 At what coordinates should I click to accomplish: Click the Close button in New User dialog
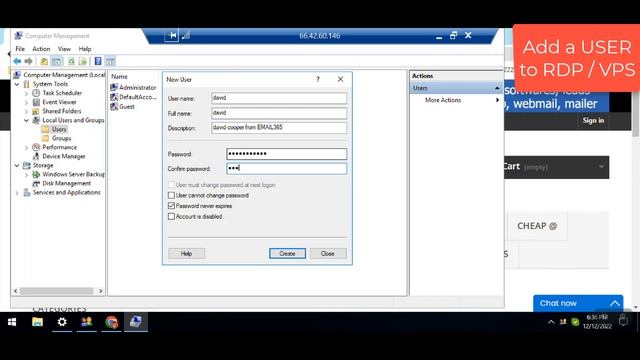click(328, 253)
